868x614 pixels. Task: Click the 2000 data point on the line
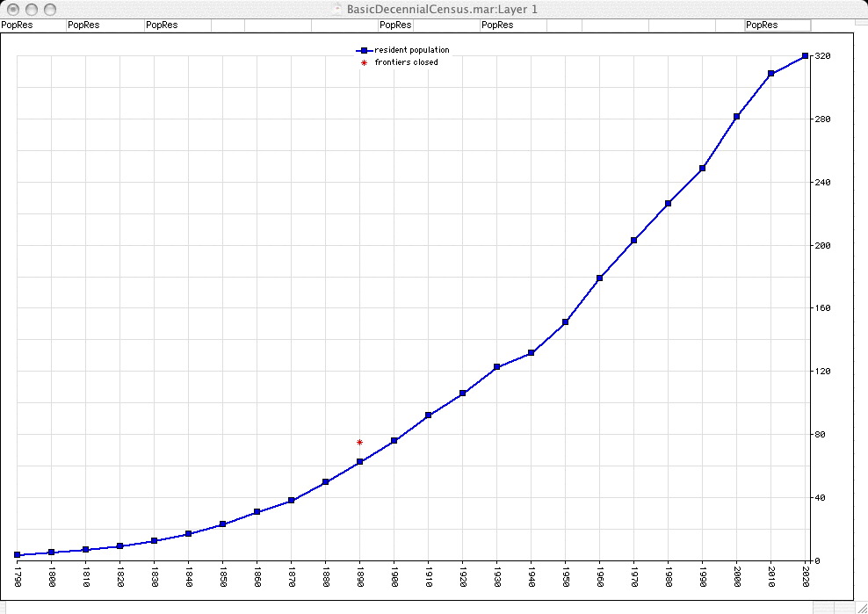pyautogui.click(x=736, y=117)
